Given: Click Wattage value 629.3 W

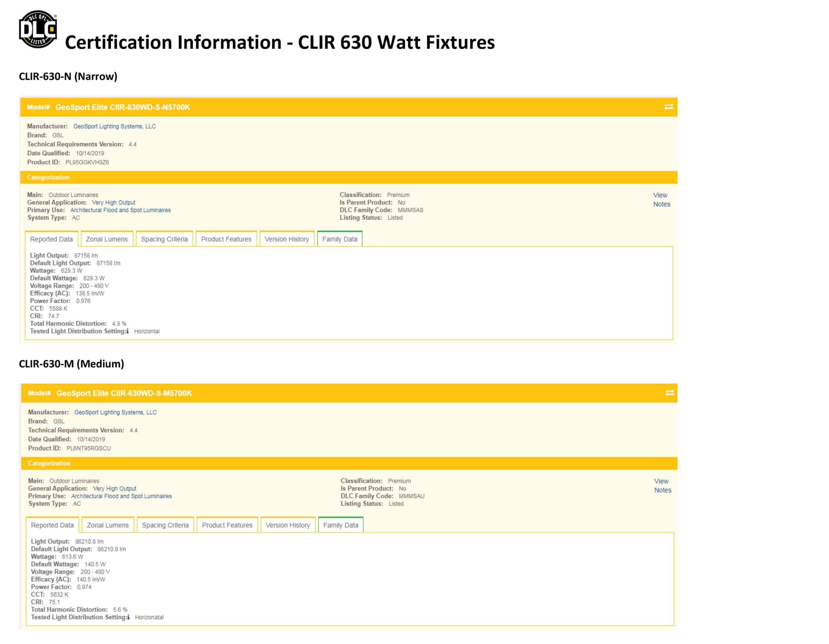Looking at the screenshot, I should tap(71, 271).
